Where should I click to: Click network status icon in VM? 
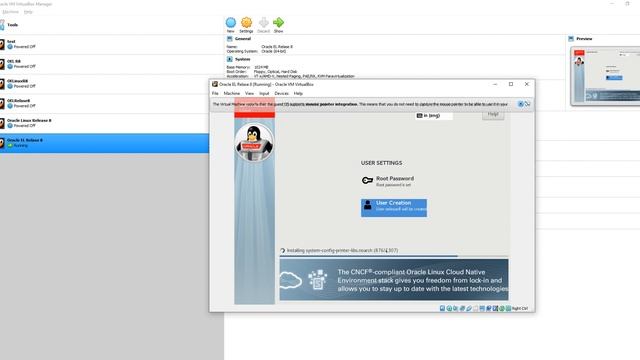point(462,308)
